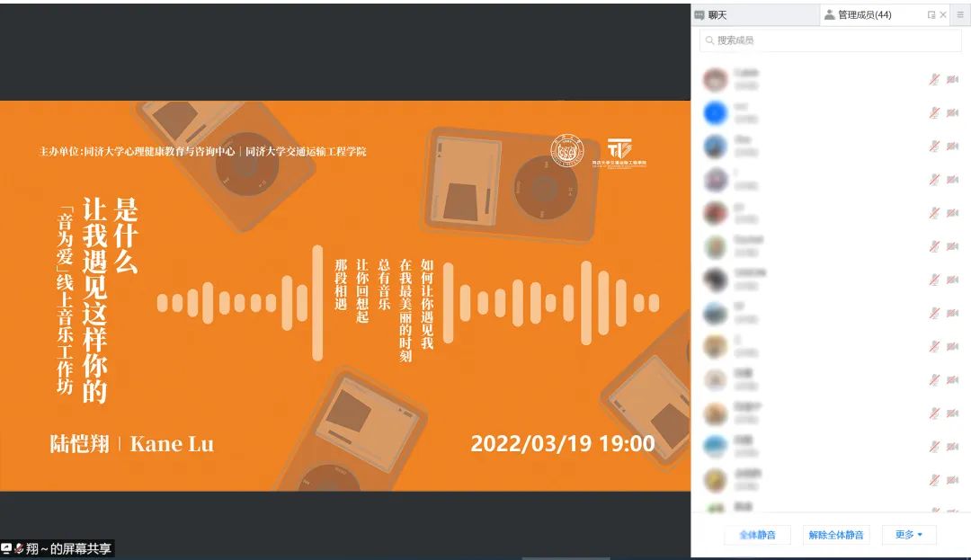Click camera icon beside solid blue avatar member
The height and width of the screenshot is (560, 971).
(952, 112)
